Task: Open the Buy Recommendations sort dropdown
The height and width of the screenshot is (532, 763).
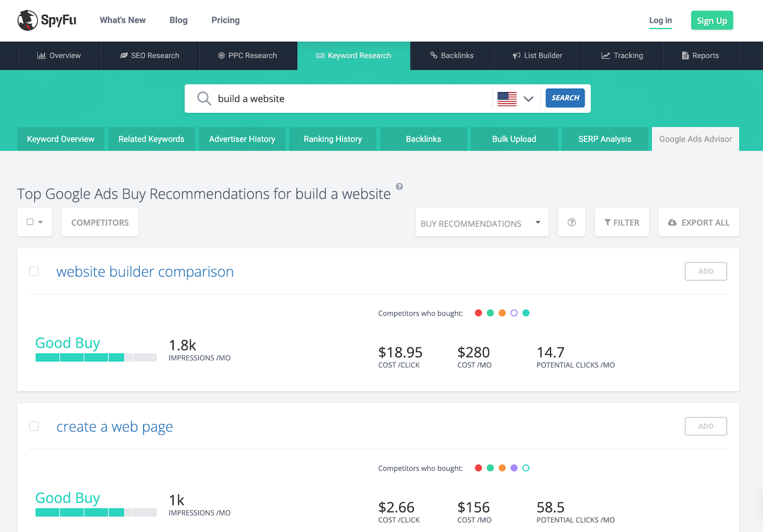Action: [482, 222]
